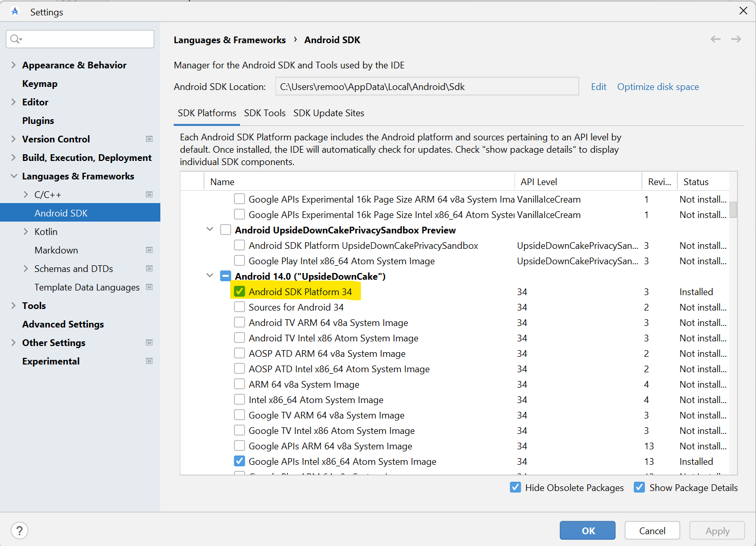Click project-level icon beside Experimental
The image size is (756, 546).
point(150,361)
